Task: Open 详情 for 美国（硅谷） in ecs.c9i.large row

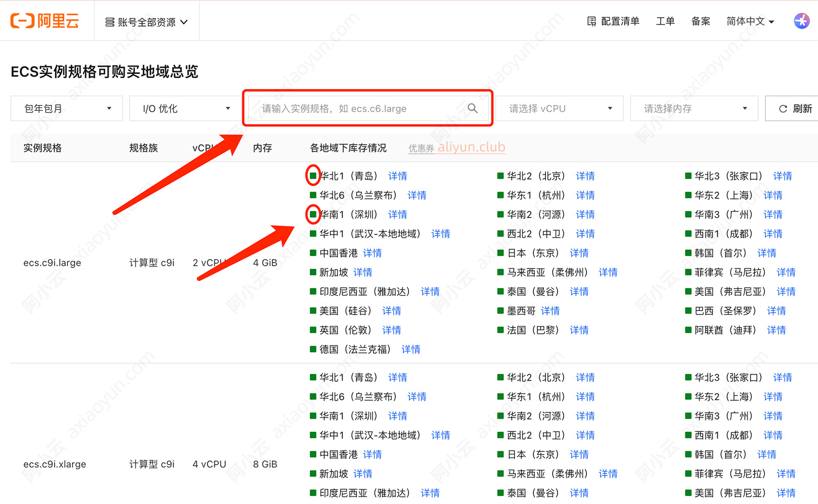Action: 392,311
